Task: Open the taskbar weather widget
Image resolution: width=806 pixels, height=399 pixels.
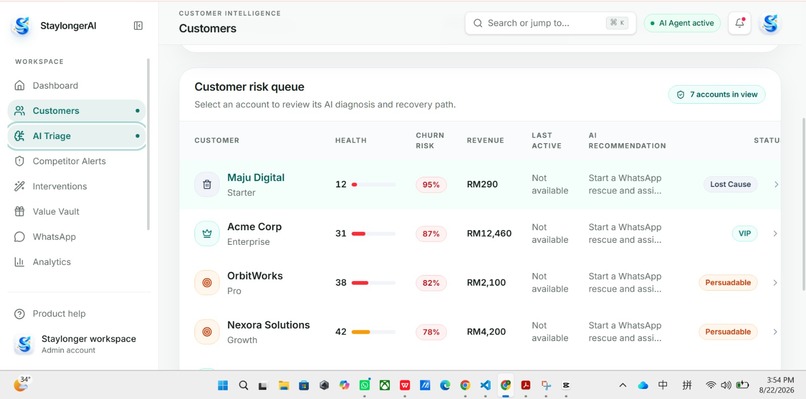Action: [x=21, y=384]
